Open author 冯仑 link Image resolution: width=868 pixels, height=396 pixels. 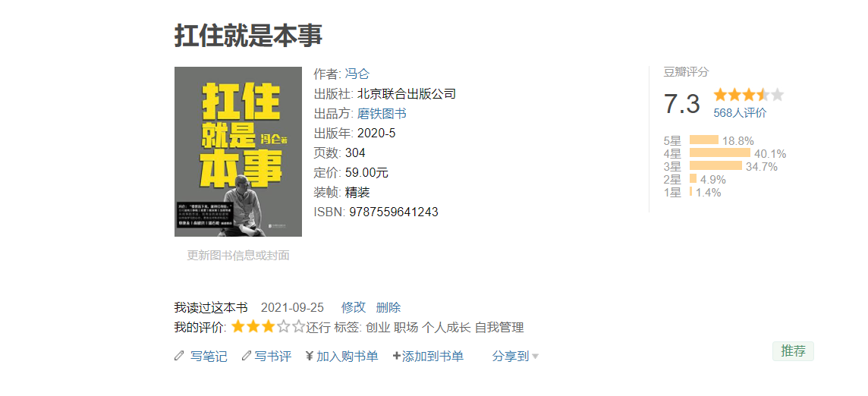point(357,74)
